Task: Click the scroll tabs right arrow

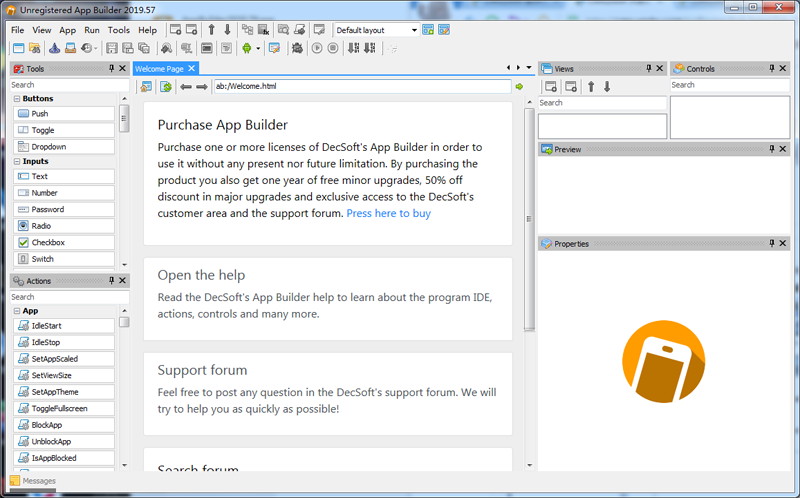Action: tap(518, 67)
